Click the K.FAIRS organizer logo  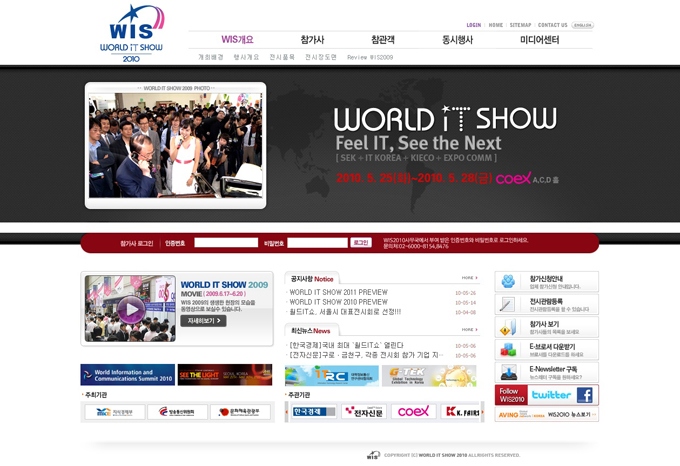(x=462, y=411)
